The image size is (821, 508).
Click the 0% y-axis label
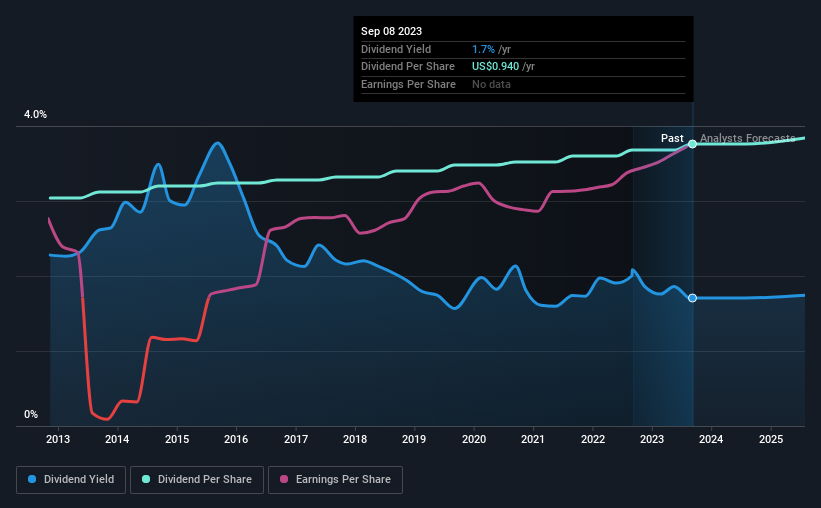pyautogui.click(x=31, y=414)
